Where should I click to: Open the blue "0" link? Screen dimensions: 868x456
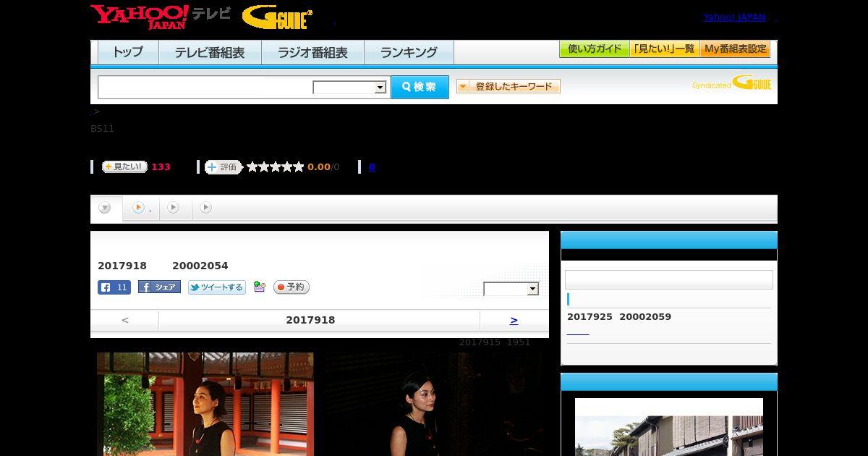(x=372, y=167)
